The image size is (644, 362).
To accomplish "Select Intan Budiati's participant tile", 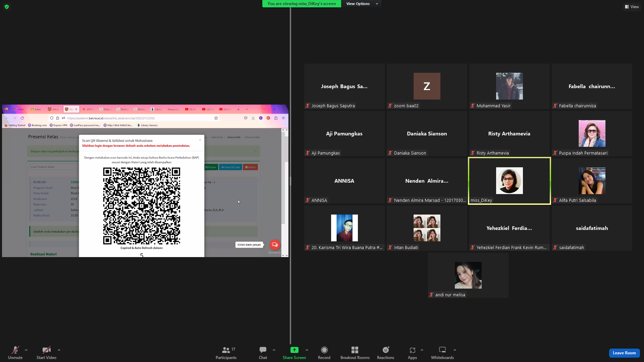I will (x=427, y=228).
